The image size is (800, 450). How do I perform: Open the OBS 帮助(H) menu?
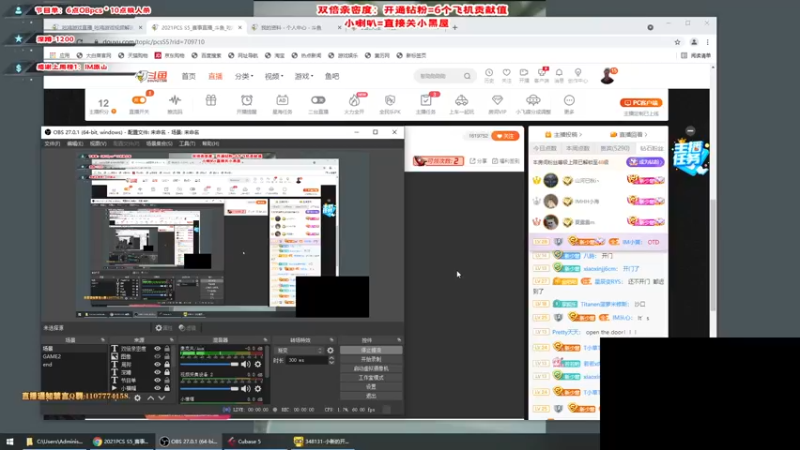pyautogui.click(x=210, y=144)
